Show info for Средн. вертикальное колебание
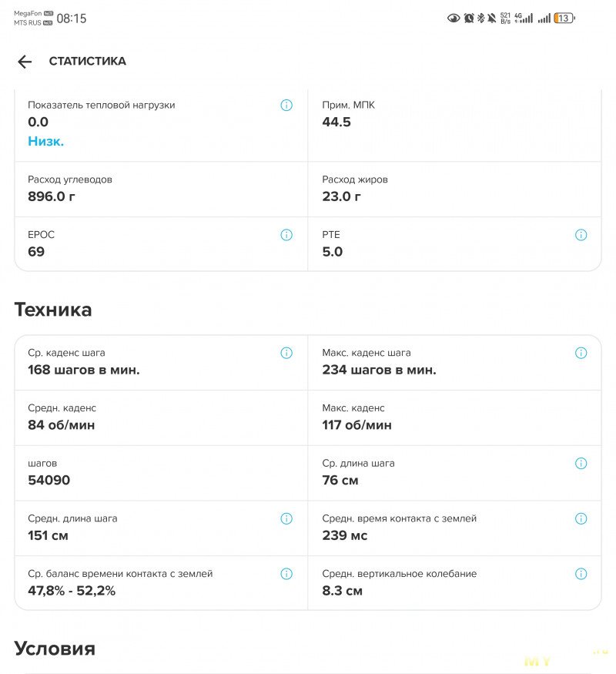 click(x=581, y=574)
